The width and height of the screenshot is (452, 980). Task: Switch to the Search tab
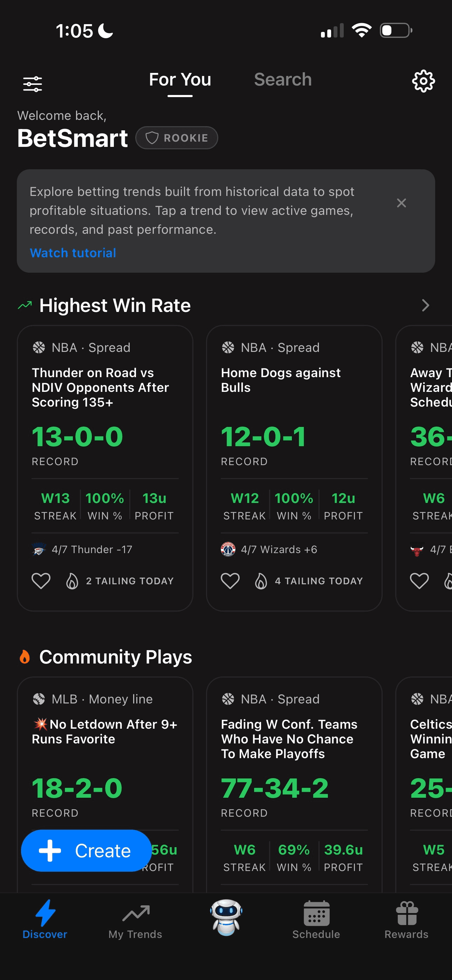pos(283,80)
